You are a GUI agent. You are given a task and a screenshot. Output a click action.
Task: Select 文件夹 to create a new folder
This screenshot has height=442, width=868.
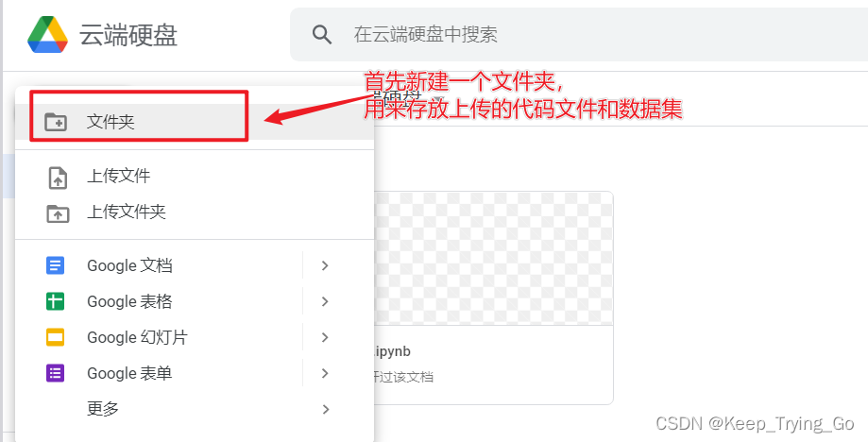pyautogui.click(x=195, y=122)
